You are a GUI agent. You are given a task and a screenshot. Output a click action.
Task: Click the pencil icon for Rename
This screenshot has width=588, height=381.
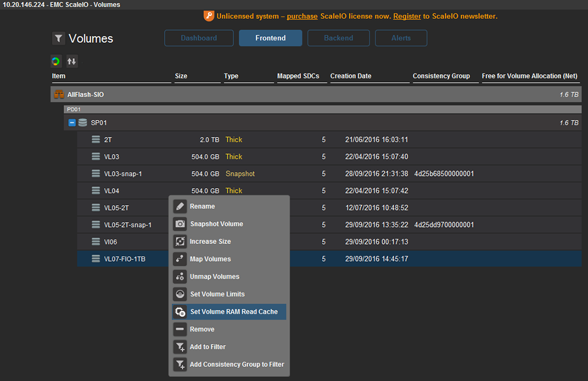[x=180, y=206]
